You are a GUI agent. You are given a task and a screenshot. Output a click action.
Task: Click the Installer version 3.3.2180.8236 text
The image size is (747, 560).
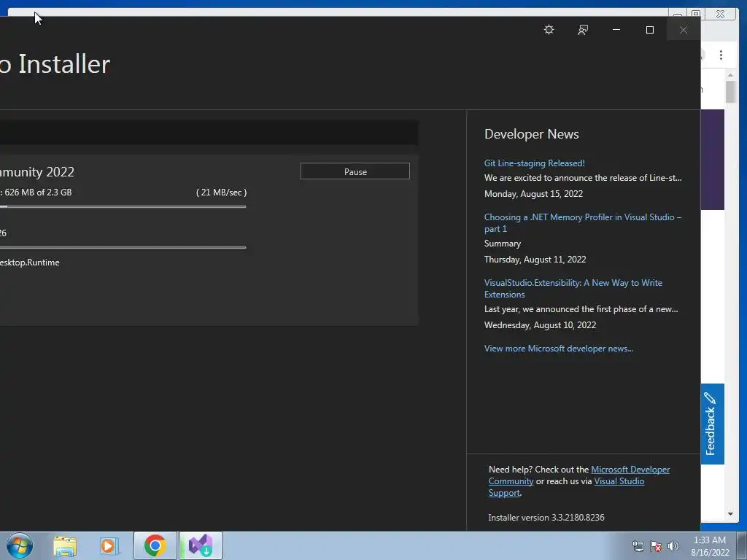click(546, 518)
